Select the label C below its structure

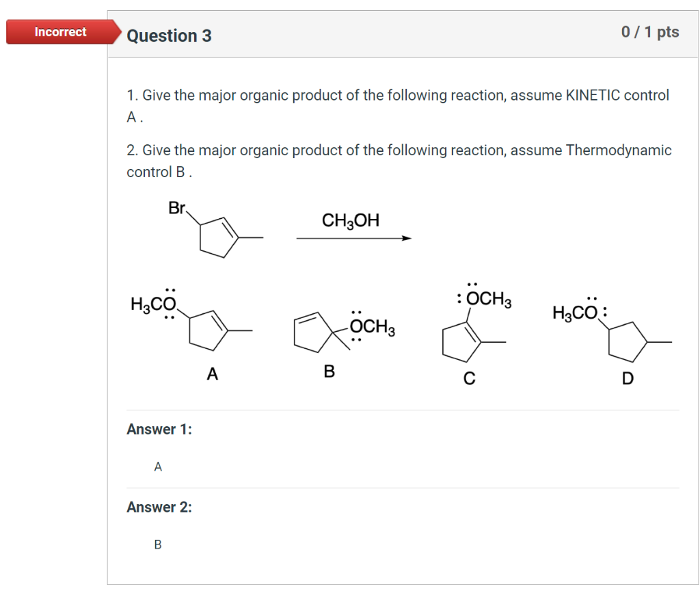point(469,377)
